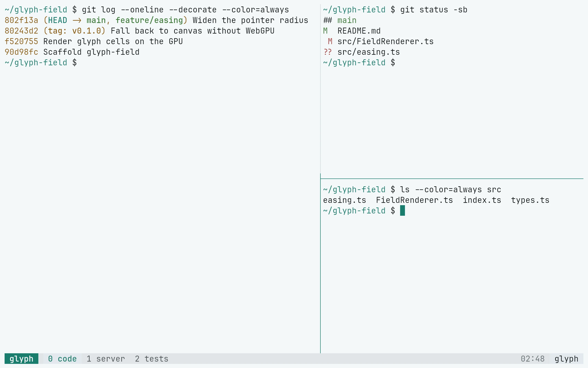Click the red 'M' beside src/FieldRenderer.ts

330,41
